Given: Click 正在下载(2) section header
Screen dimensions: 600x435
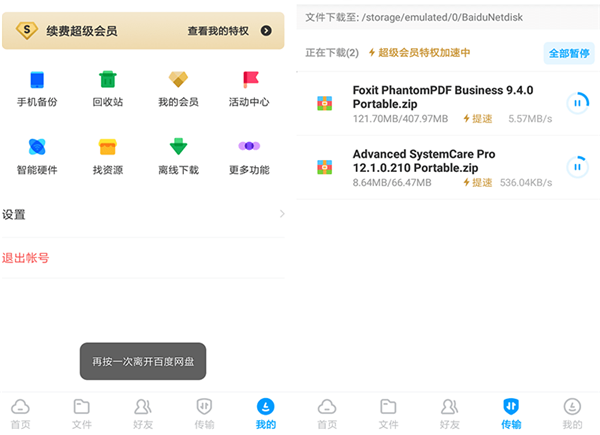Looking at the screenshot, I should coord(332,53).
